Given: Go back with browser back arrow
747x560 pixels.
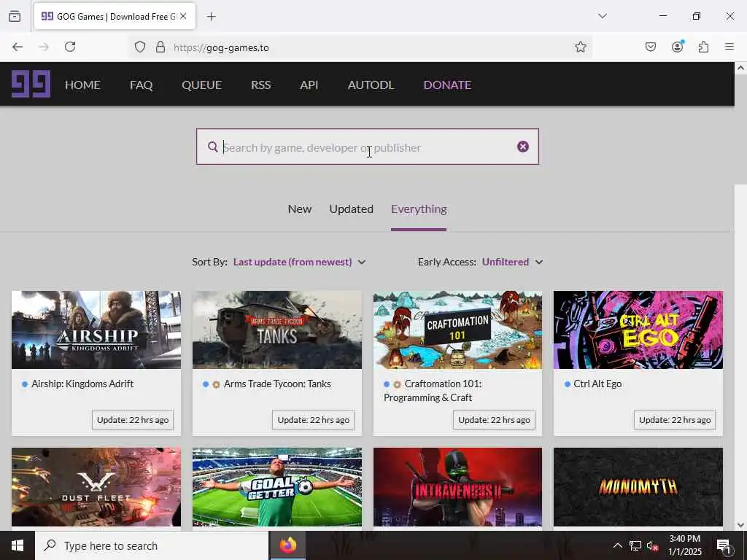Looking at the screenshot, I should coord(18,47).
